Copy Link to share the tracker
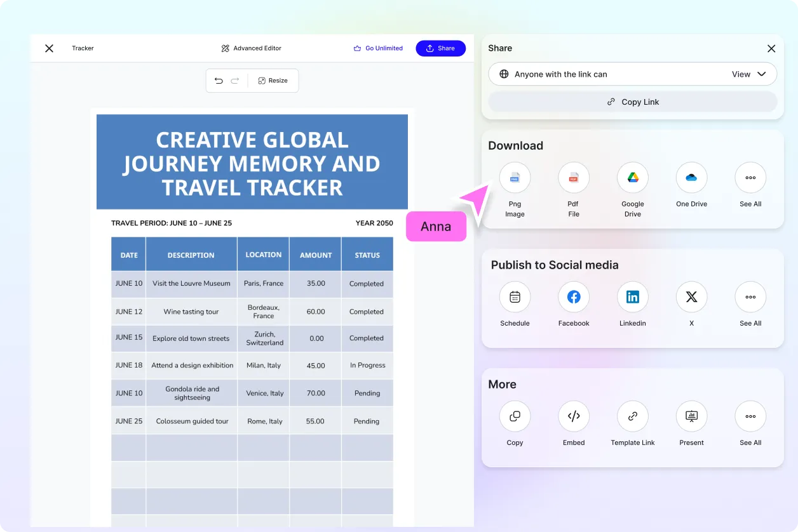 [x=632, y=102]
